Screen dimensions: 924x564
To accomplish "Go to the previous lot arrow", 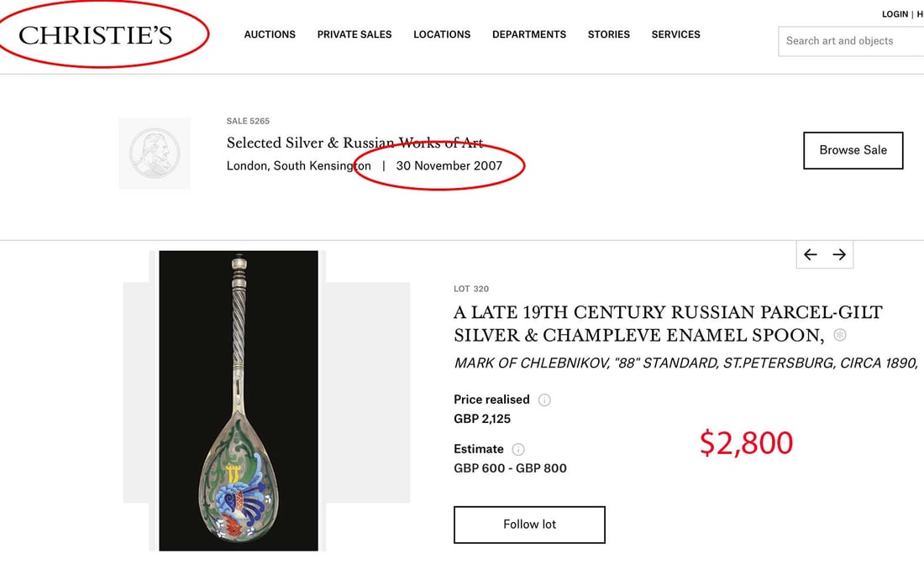I will coord(810,253).
